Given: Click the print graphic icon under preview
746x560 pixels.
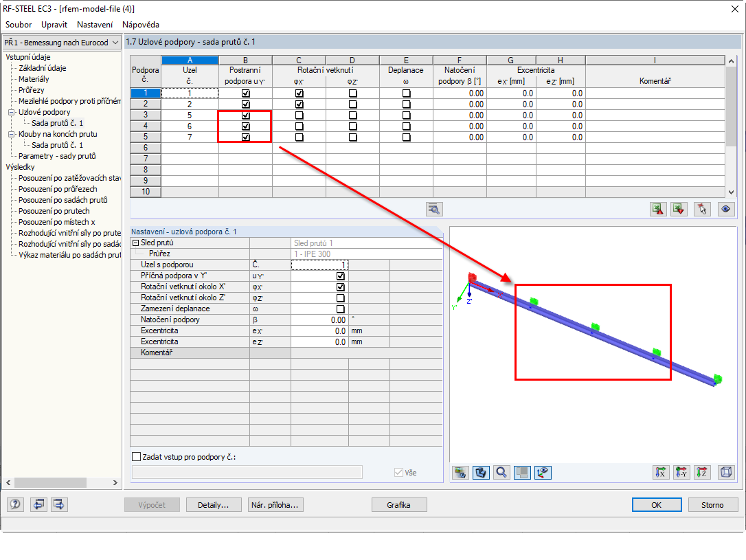Looking at the screenshot, I should [460, 473].
